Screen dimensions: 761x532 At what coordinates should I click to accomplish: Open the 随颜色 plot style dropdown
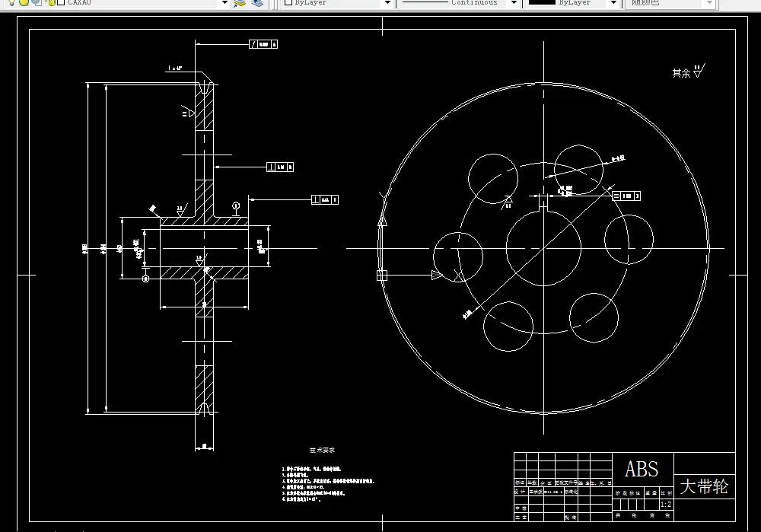709,3
